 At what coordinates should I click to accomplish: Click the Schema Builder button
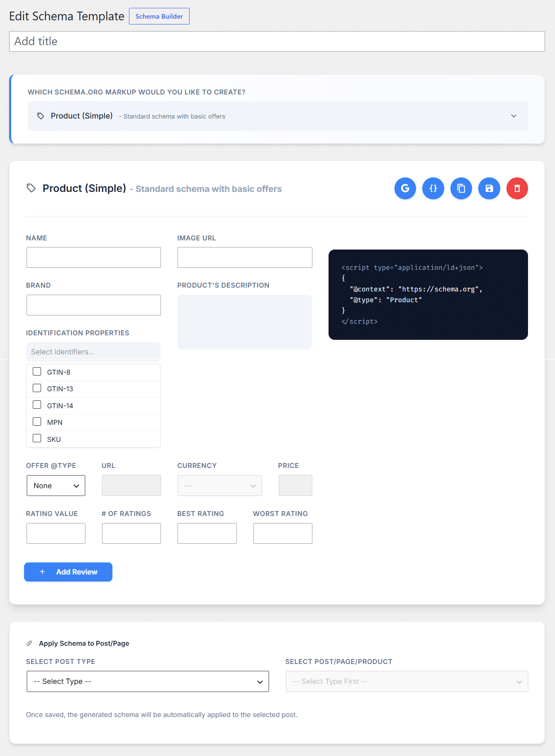tap(159, 16)
